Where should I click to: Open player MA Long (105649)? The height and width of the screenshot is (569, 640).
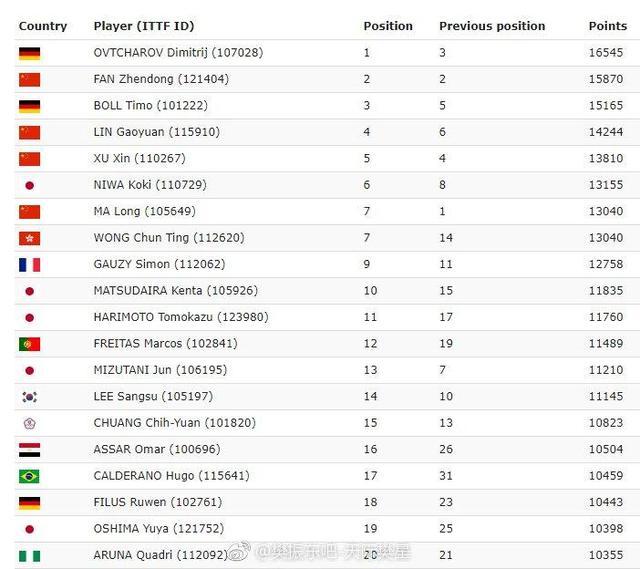coord(144,211)
